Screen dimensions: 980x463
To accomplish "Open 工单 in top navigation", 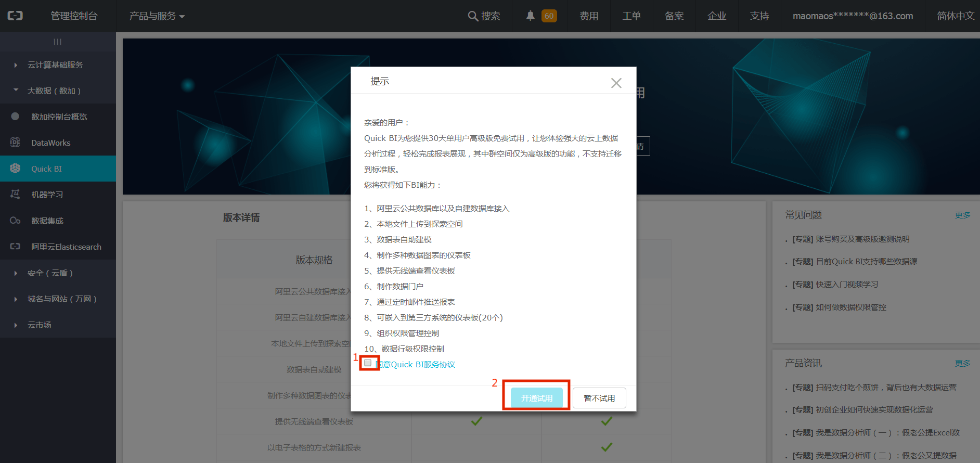I will (x=631, y=16).
